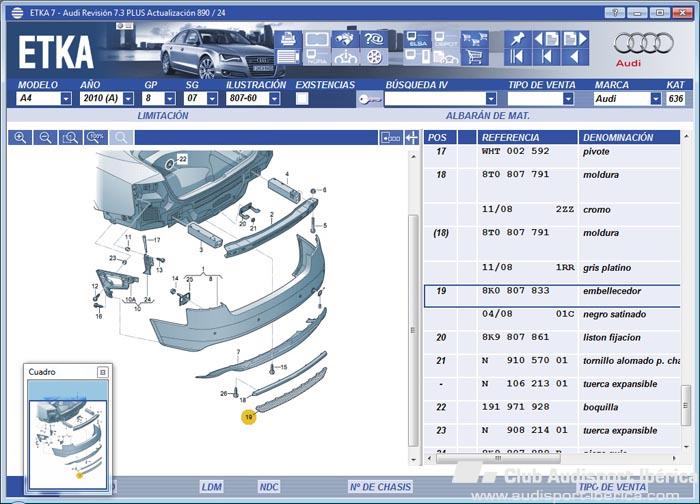Click the illustration vertical scrollbar thumb

413,330
